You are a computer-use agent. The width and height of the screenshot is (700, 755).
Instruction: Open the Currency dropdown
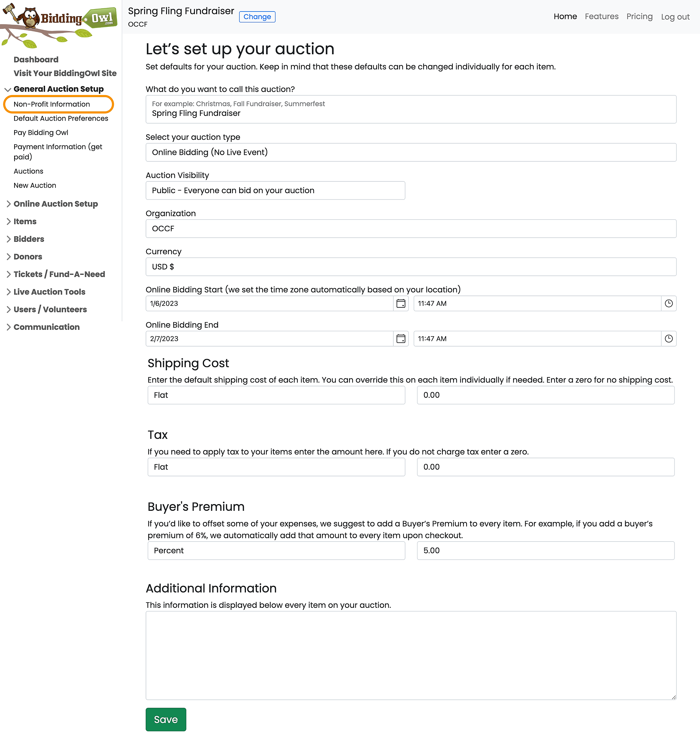[411, 267]
